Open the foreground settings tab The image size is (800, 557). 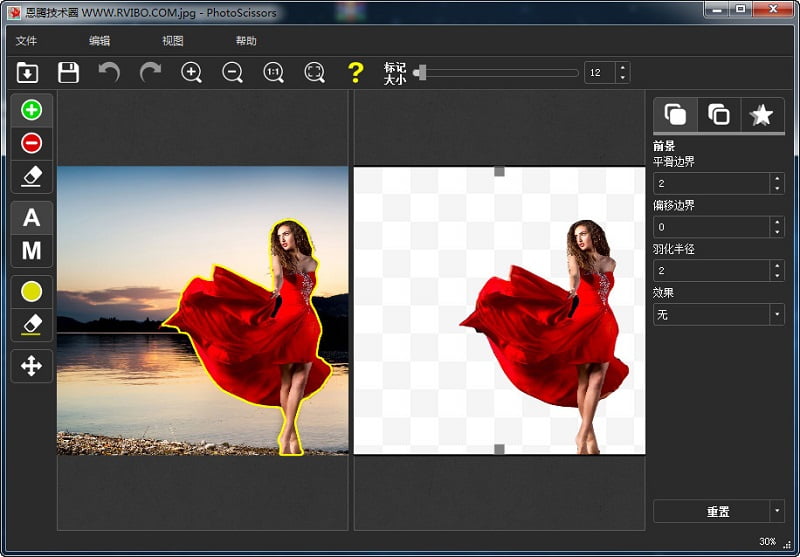click(676, 115)
